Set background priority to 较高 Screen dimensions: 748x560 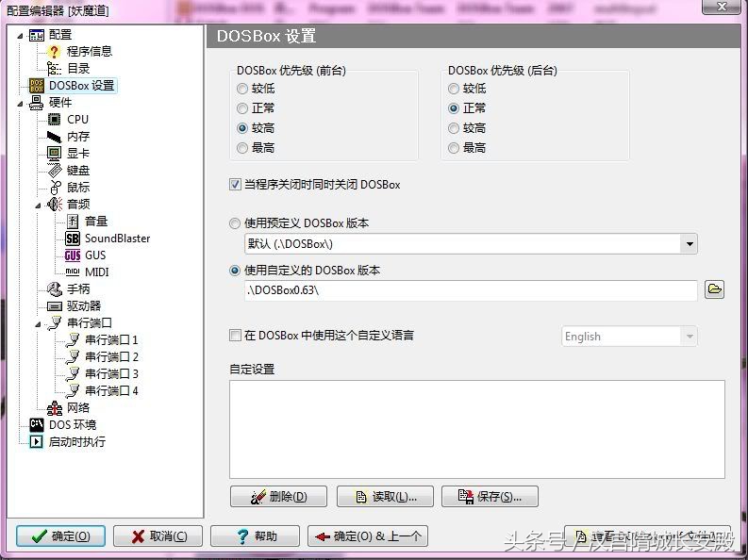pyautogui.click(x=454, y=128)
